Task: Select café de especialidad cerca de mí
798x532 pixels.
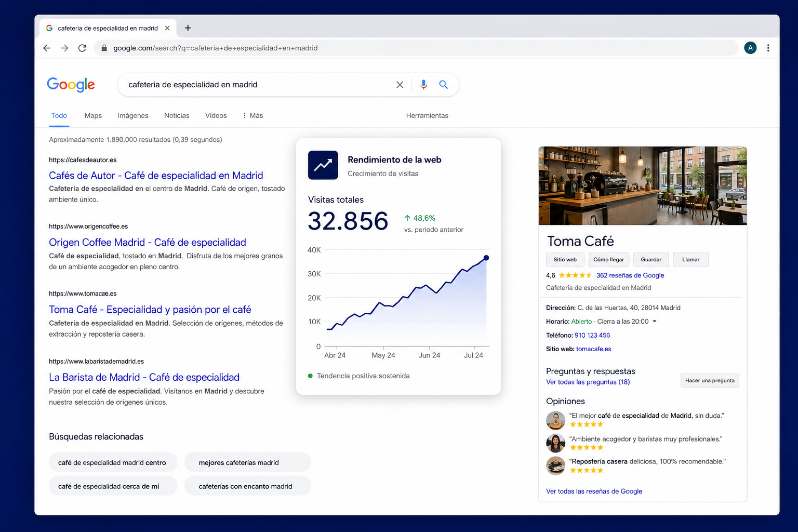Action: click(x=113, y=486)
